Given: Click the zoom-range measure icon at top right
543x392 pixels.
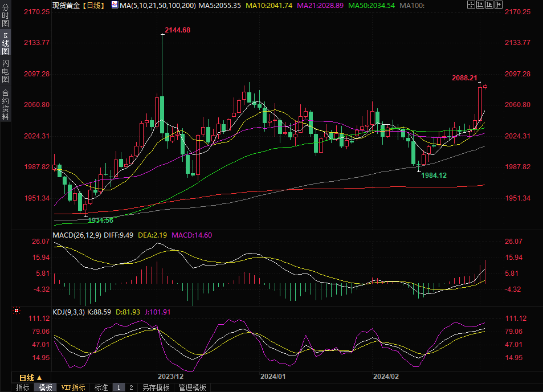Looking at the screenshot, I should (481, 5).
